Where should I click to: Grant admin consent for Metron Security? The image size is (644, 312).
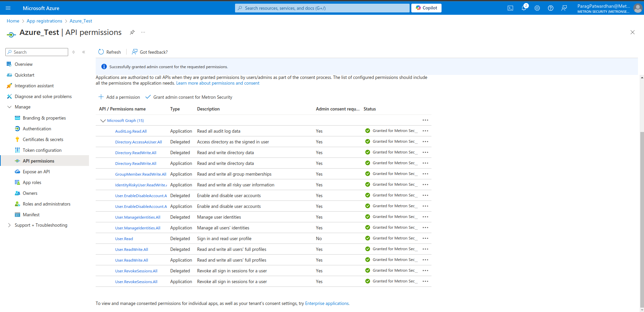[189, 97]
